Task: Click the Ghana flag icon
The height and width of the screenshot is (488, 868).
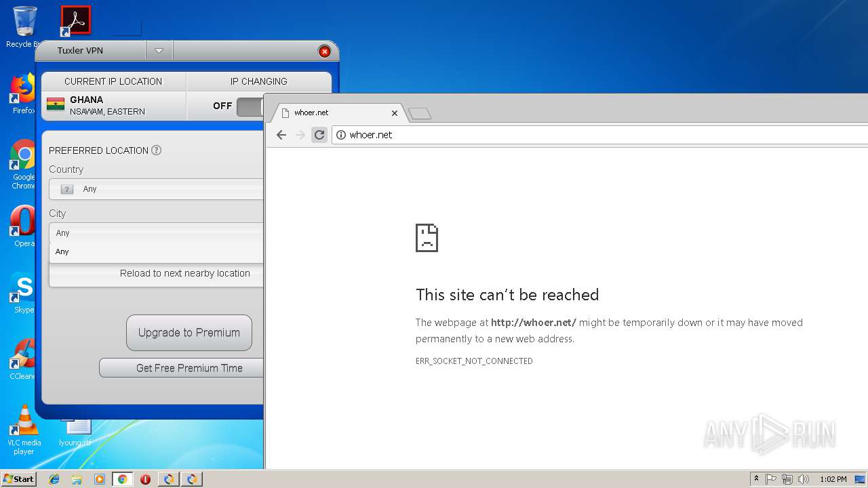Action: tap(56, 104)
